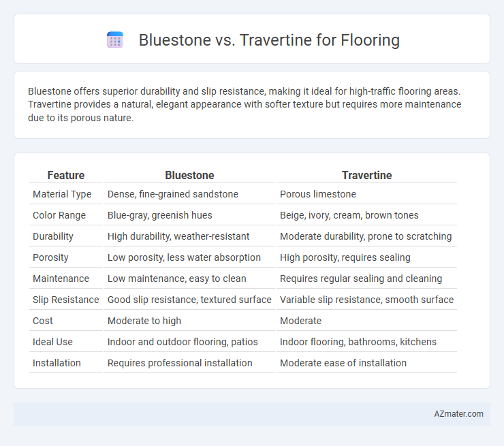This screenshot has height=446, width=504.
Task: Select 'Requires professional installation' cell
Action: 180,363
